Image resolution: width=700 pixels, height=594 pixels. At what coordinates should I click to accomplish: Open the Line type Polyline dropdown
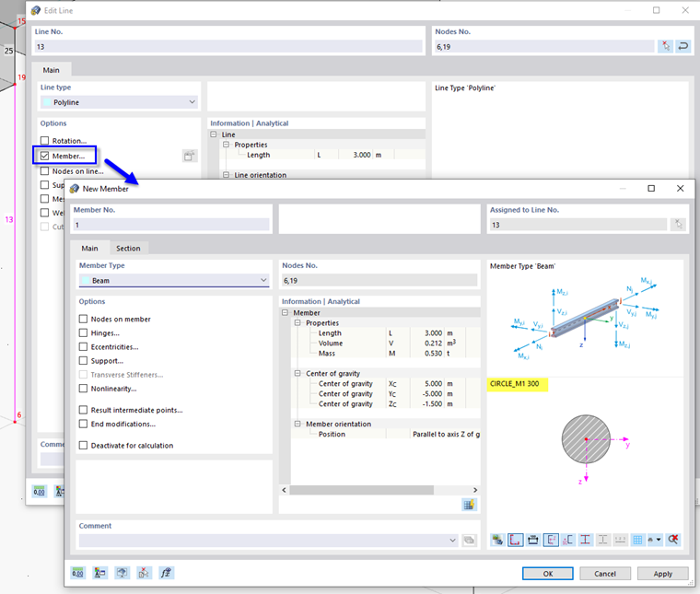[x=119, y=102]
